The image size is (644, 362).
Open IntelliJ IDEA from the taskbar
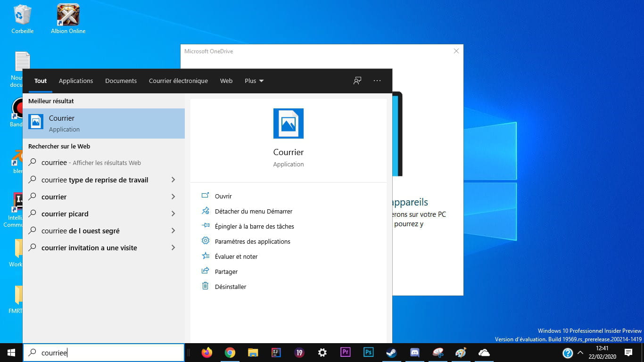(x=276, y=353)
